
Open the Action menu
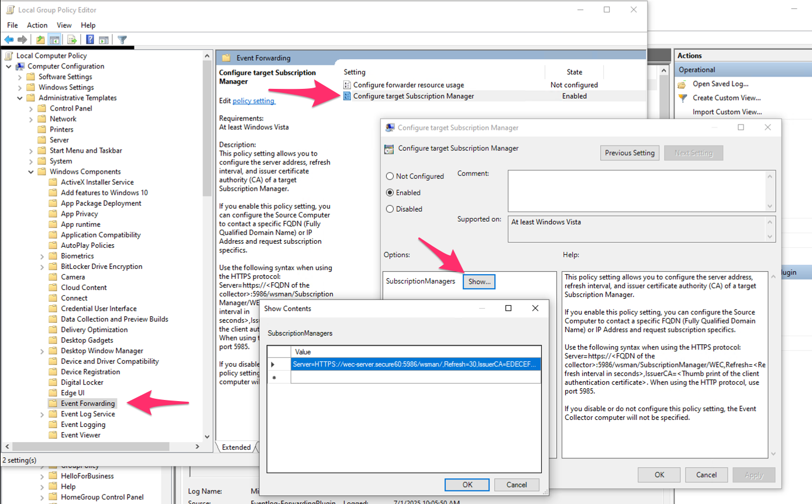[37, 25]
